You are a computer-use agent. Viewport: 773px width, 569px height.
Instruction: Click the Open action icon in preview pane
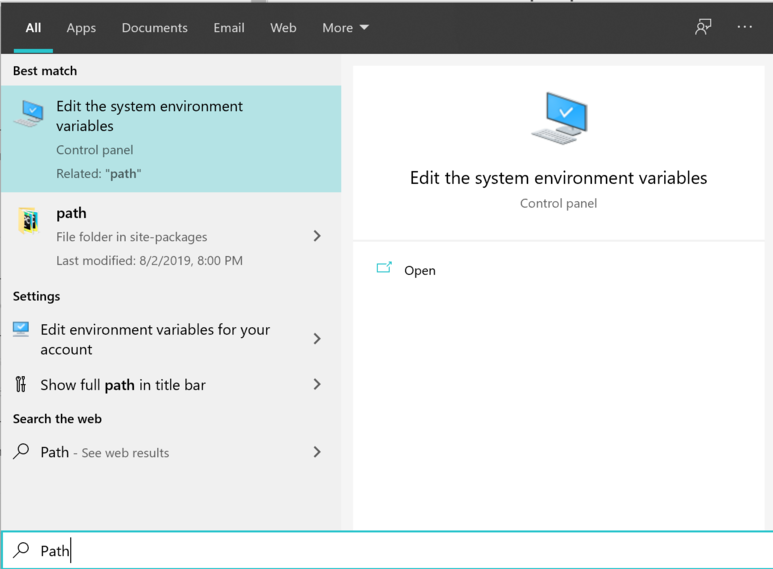[x=384, y=268]
